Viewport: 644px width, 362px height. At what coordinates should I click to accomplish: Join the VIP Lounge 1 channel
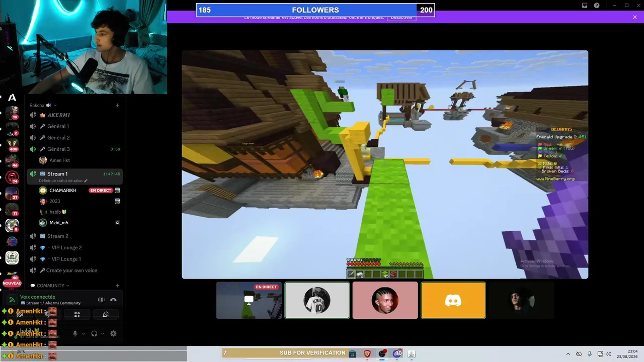[x=75, y=259]
